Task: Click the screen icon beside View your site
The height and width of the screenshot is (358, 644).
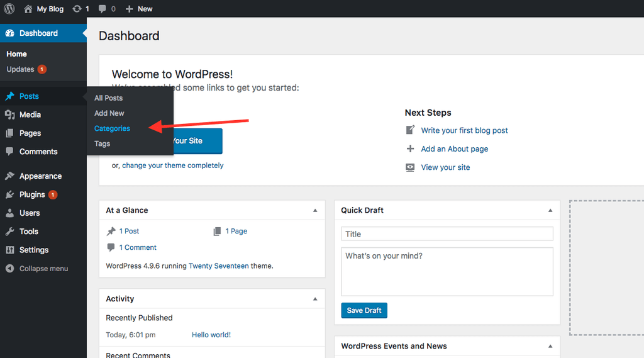Action: 410,167
